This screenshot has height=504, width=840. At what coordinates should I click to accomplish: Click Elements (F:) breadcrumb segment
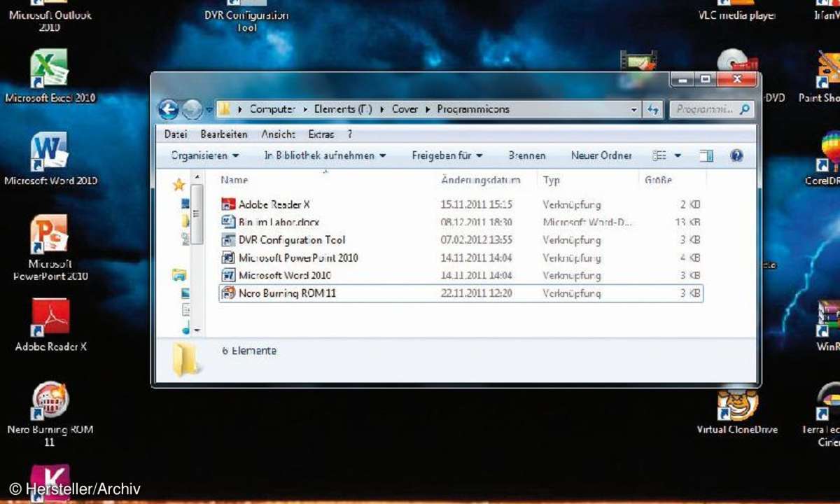(x=343, y=109)
